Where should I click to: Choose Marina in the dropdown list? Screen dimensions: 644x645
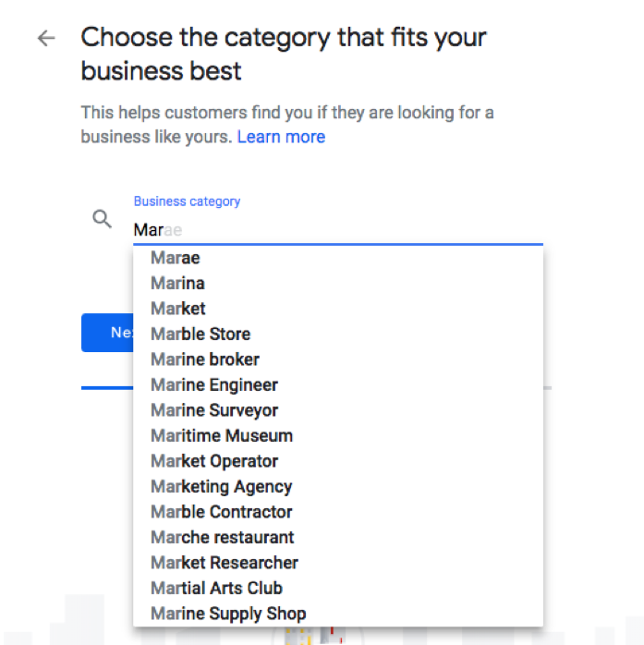click(x=178, y=283)
